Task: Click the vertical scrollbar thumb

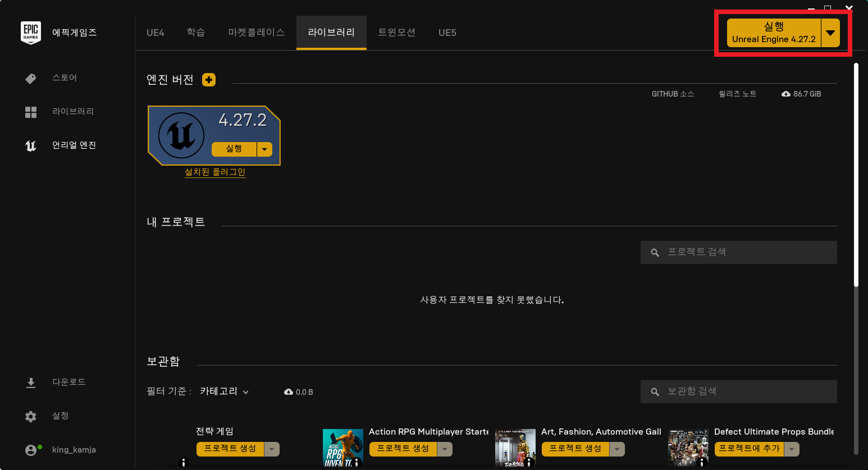Action: click(x=856, y=174)
